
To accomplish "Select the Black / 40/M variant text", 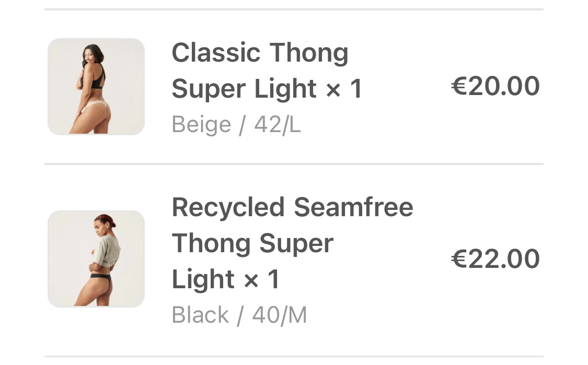I will click(239, 315).
